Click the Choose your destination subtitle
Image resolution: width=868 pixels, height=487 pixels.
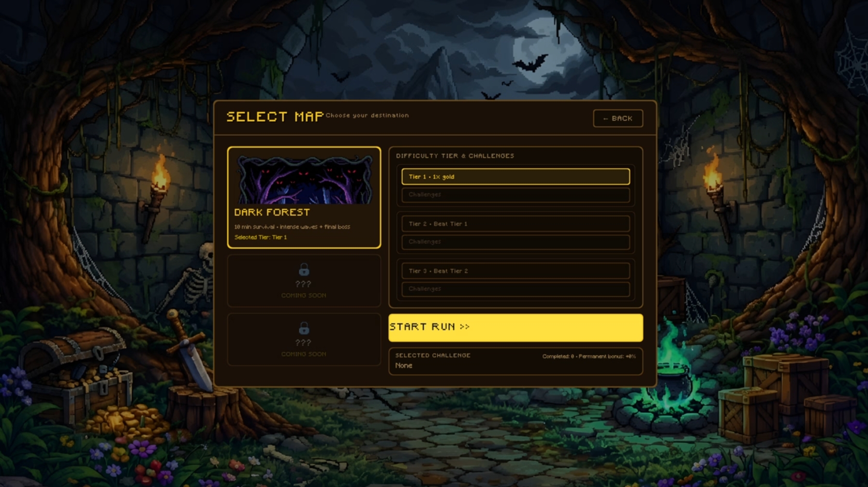367,115
